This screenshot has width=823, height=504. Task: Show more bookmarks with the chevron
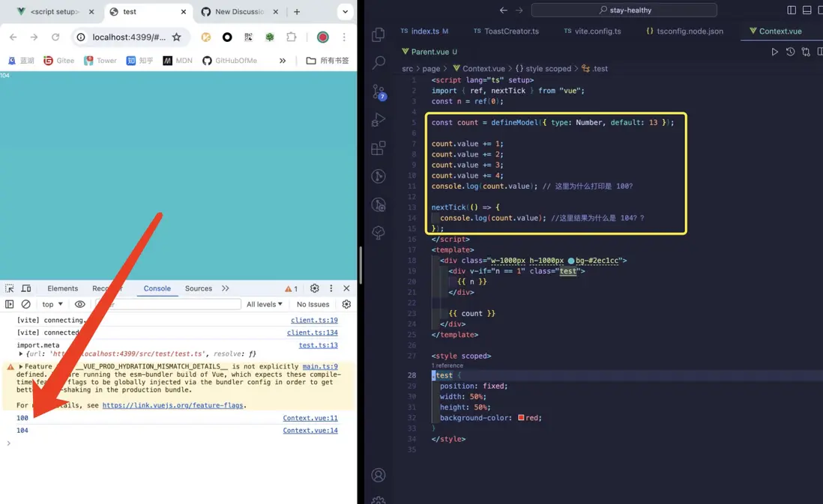coord(283,61)
